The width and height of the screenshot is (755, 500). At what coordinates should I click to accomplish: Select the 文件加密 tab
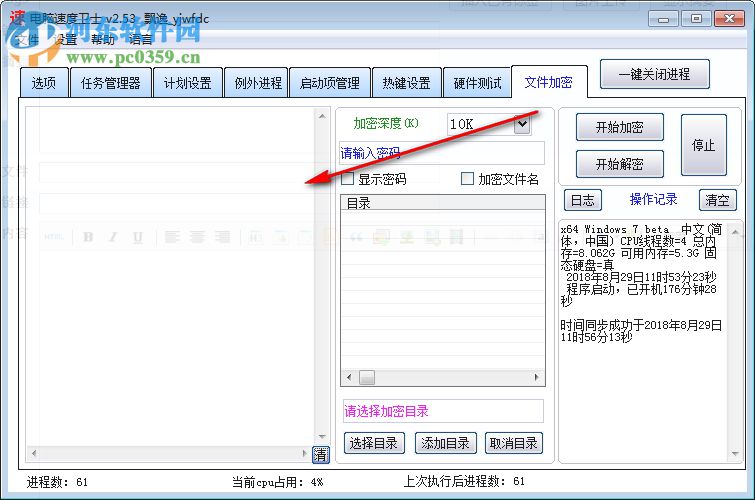tap(549, 82)
